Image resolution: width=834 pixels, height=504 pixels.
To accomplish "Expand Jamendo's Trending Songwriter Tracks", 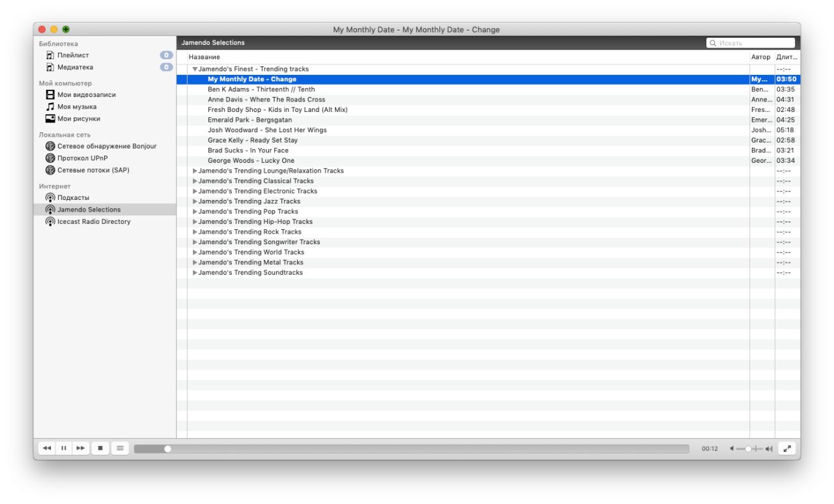I will [194, 242].
